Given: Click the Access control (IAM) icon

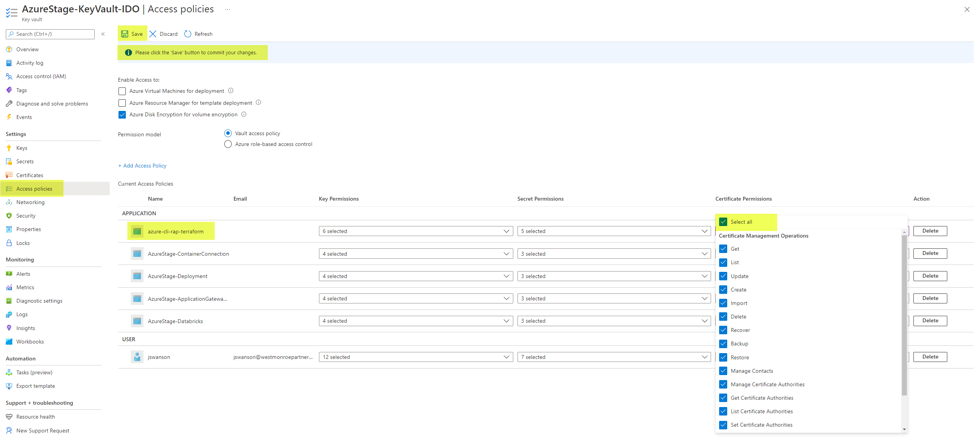Looking at the screenshot, I should tap(9, 76).
